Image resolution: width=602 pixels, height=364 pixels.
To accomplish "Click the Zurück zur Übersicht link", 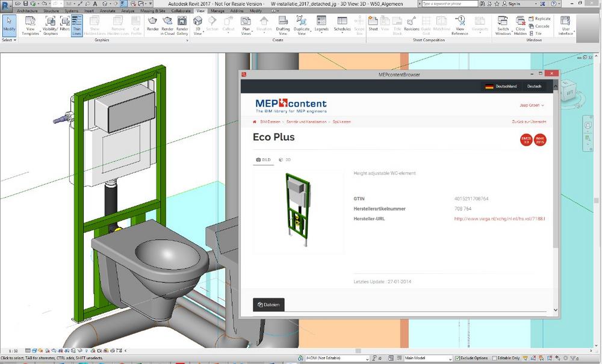I will pyautogui.click(x=529, y=122).
